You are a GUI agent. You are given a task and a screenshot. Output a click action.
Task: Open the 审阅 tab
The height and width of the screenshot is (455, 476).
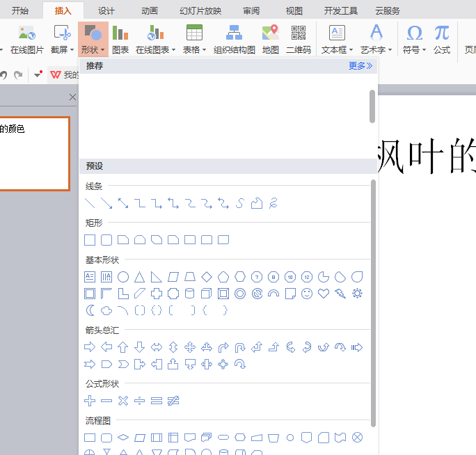pyautogui.click(x=251, y=11)
